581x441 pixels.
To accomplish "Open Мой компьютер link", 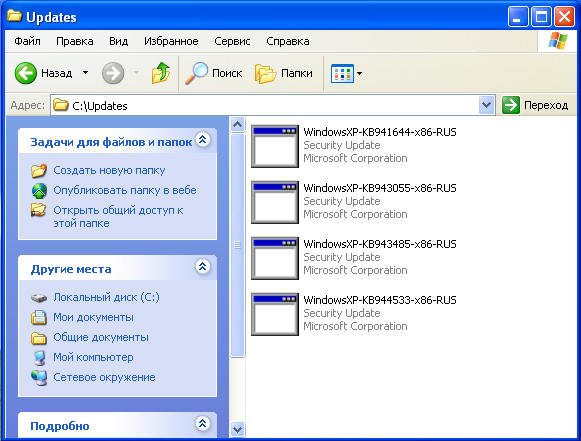I will point(93,357).
